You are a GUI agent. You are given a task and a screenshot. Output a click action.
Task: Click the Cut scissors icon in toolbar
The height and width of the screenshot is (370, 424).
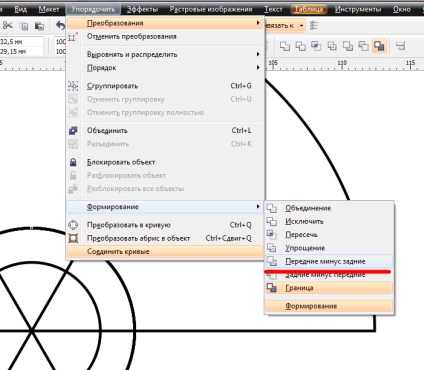(7, 26)
